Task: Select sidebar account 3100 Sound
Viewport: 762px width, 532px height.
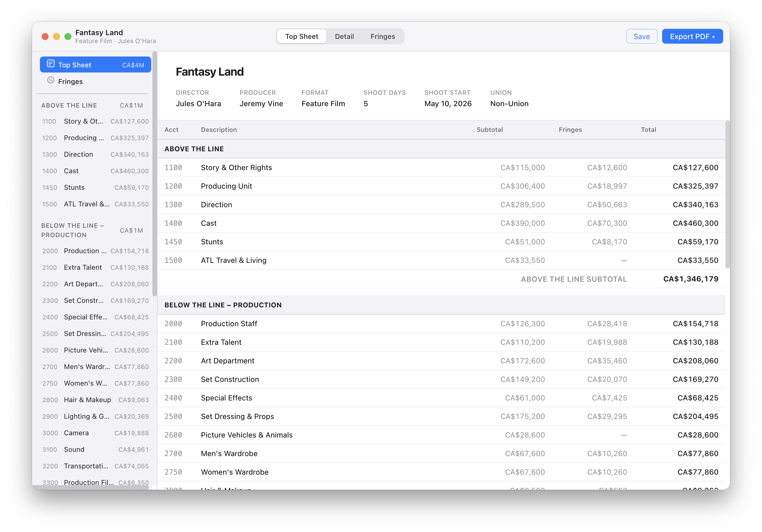Action: pyautogui.click(x=96, y=450)
